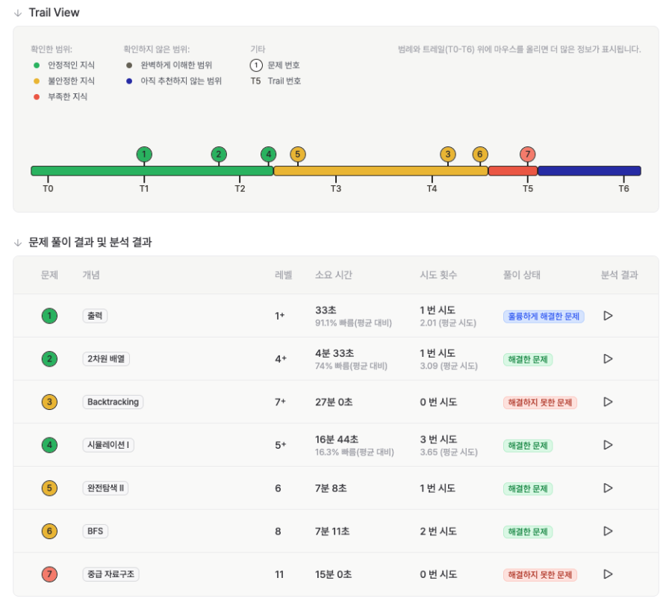Open analysis result for 중급 자료구조 row
Screen dimensions: 672x616
click(607, 574)
